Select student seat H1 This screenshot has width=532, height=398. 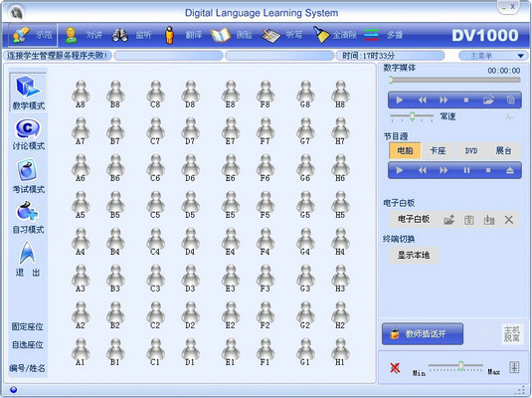tap(340, 352)
